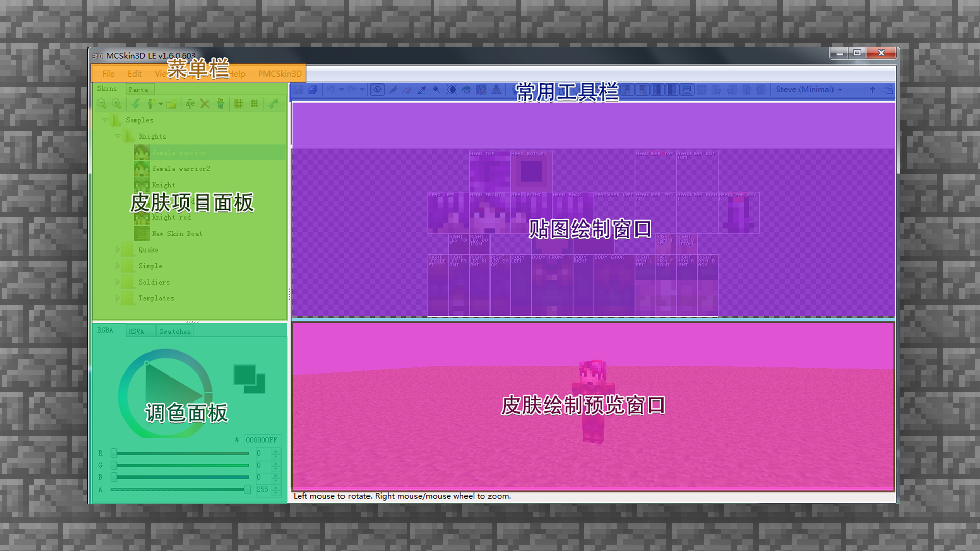Click the R color slider
Viewport: 980px width, 551px height.
point(180,453)
